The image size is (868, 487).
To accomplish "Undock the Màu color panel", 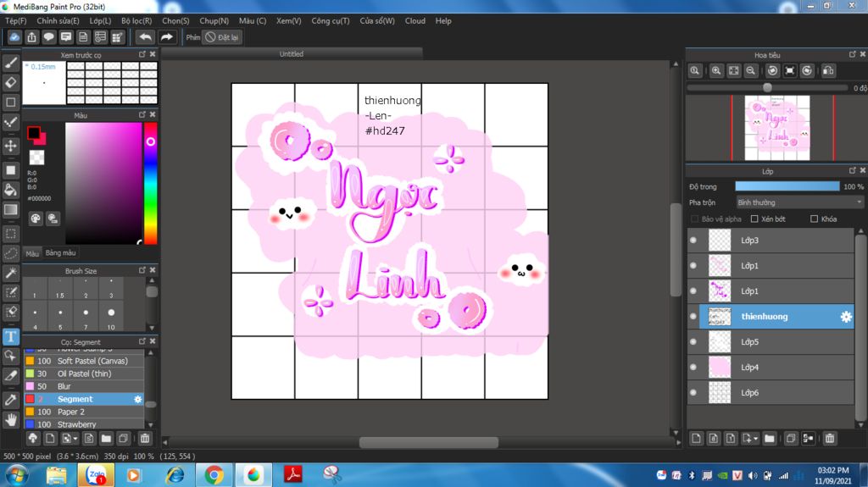I will [x=142, y=114].
